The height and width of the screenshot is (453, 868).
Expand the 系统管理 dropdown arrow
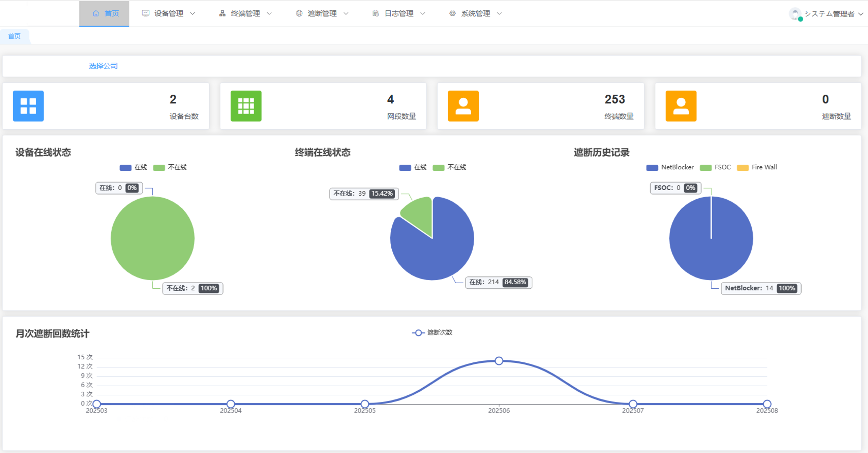[x=499, y=14]
